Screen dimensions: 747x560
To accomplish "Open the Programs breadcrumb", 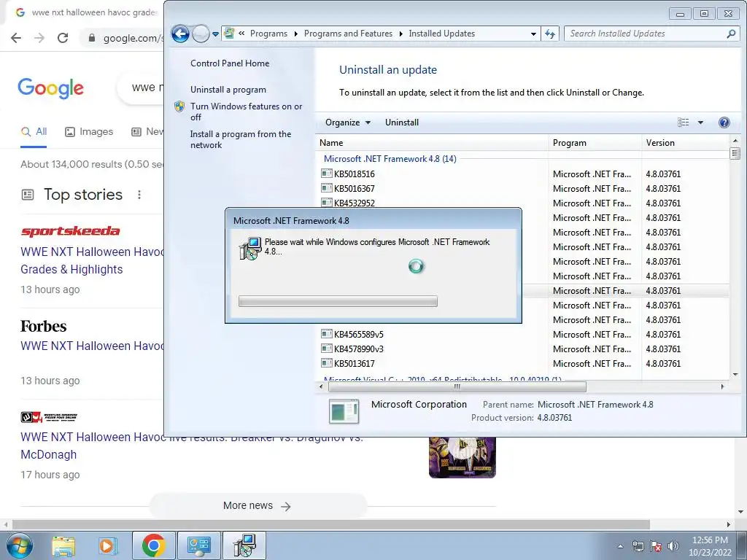I will pos(268,34).
